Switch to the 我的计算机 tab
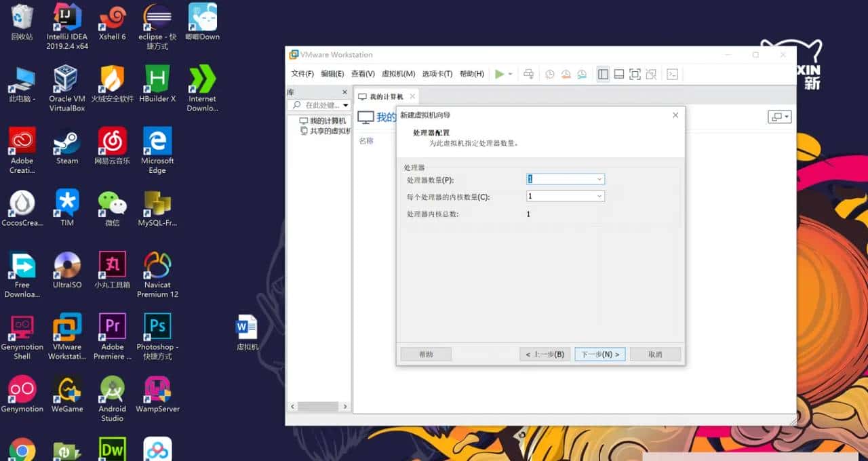 click(384, 96)
